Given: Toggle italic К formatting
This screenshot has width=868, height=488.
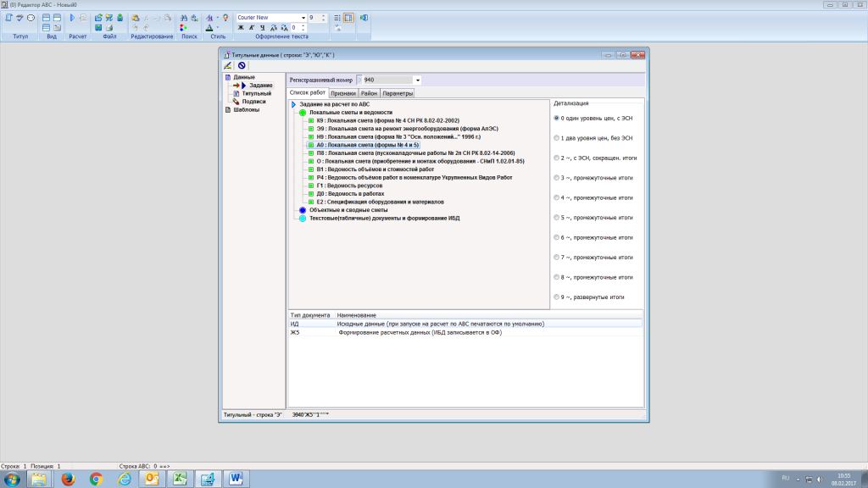Looking at the screenshot, I should pyautogui.click(x=251, y=27).
